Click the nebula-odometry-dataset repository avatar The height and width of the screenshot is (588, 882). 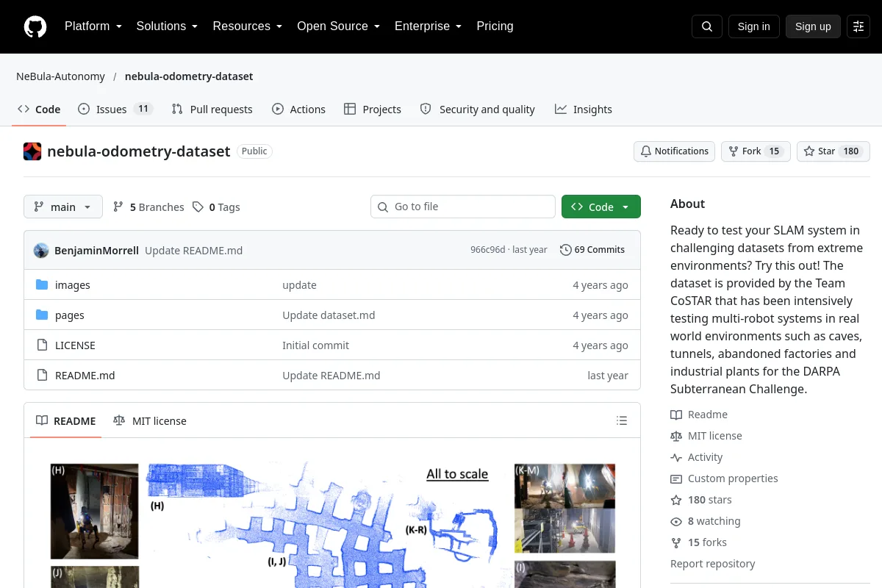32,151
